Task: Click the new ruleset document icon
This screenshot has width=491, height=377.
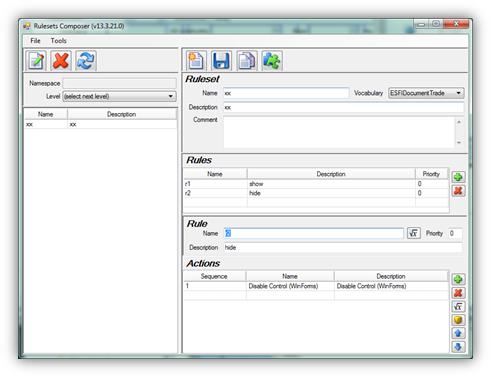Action: point(196,61)
